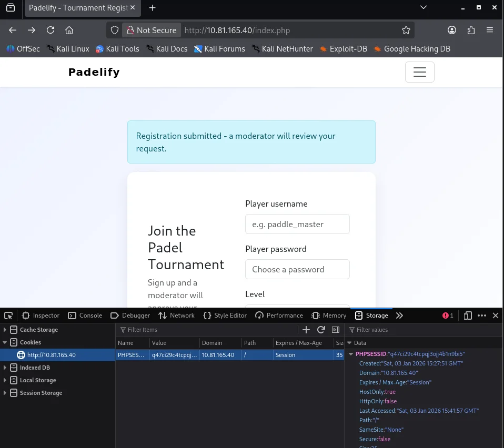Screen dimensions: 504x448
Task: Refresh the cookie storage list
Action: [x=321, y=330]
